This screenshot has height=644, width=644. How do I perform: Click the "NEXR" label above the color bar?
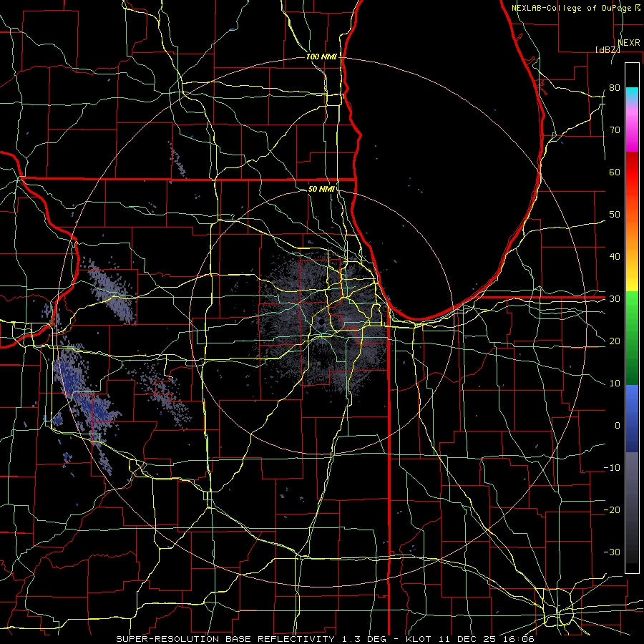point(629,43)
